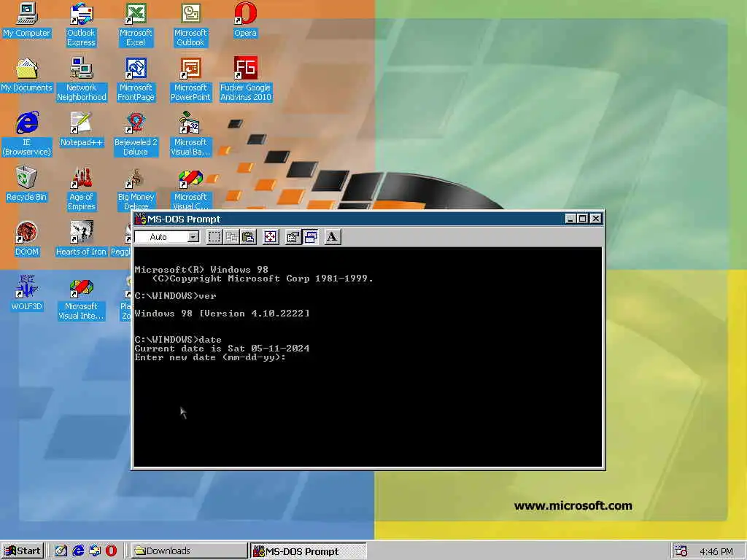This screenshot has height=560, width=747.
Task: Open the MS-DOS Prompt Properties icon
Action: 293,237
